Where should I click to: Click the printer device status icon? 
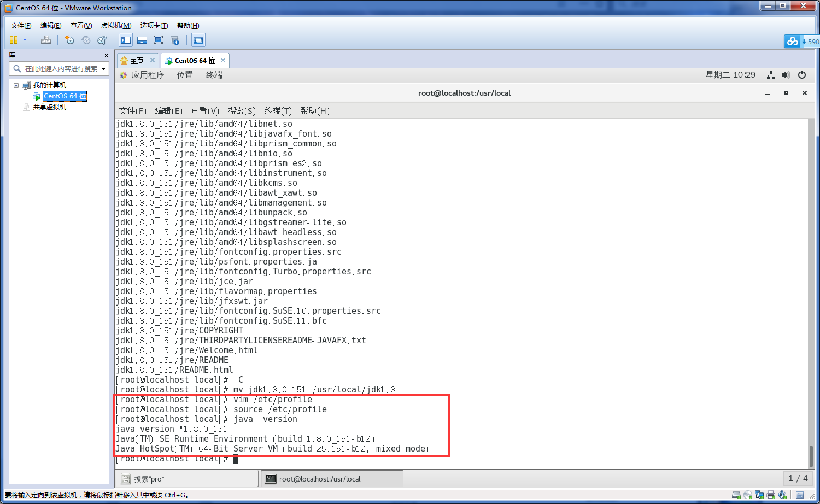click(x=771, y=495)
